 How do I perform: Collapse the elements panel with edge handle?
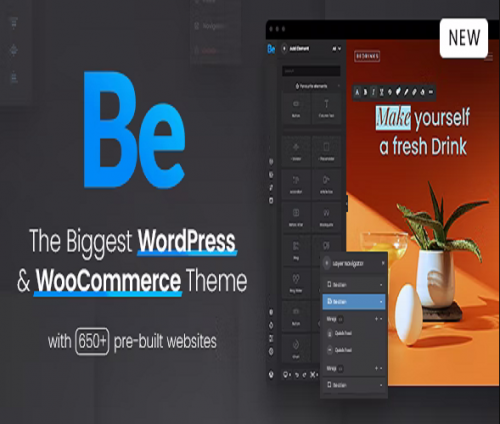[x=347, y=203]
